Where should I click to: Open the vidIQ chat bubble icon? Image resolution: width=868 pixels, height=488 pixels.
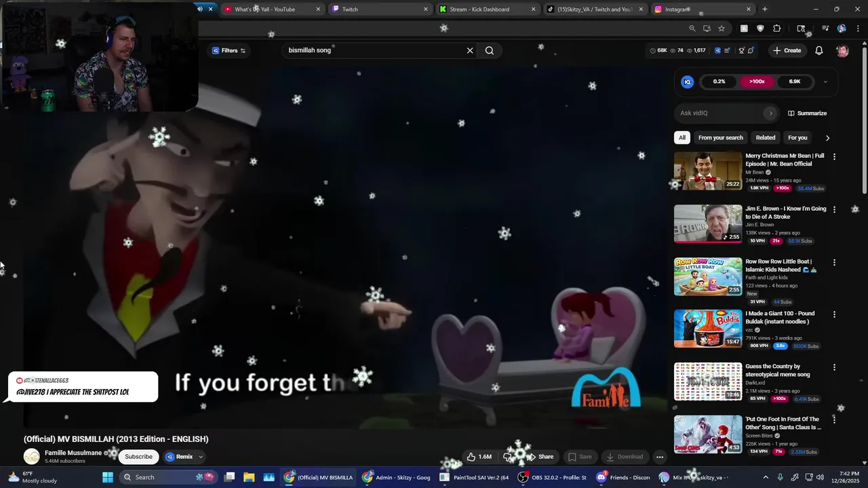pos(751,51)
